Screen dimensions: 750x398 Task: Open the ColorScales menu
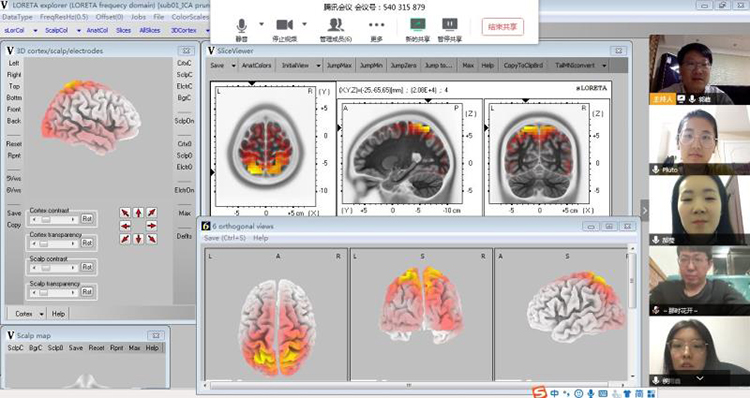pos(190,17)
